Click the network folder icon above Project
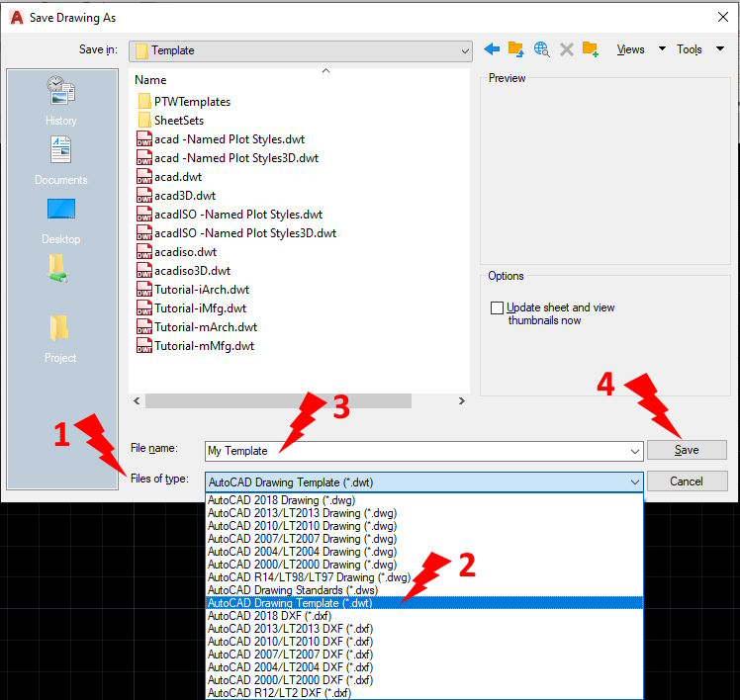 pyautogui.click(x=58, y=268)
